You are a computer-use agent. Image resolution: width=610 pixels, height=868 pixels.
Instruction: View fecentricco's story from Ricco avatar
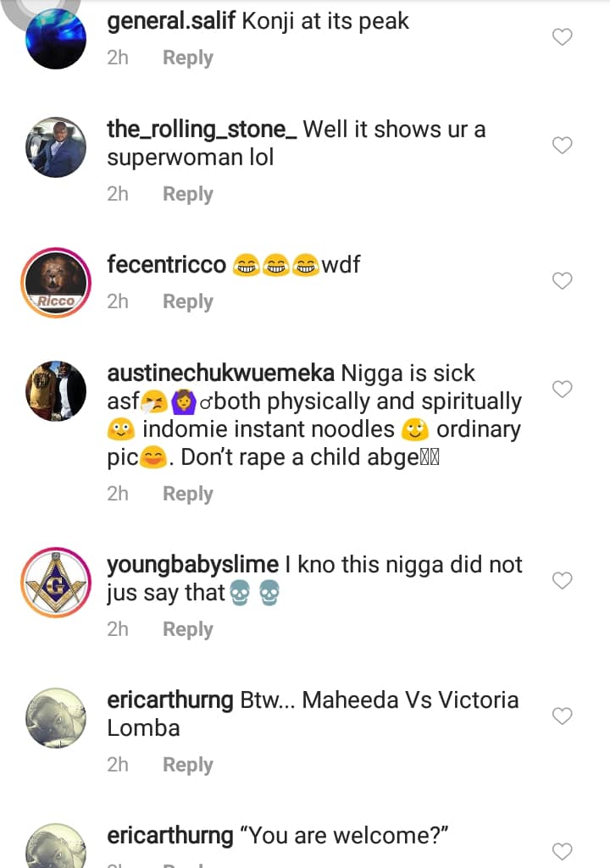56,283
